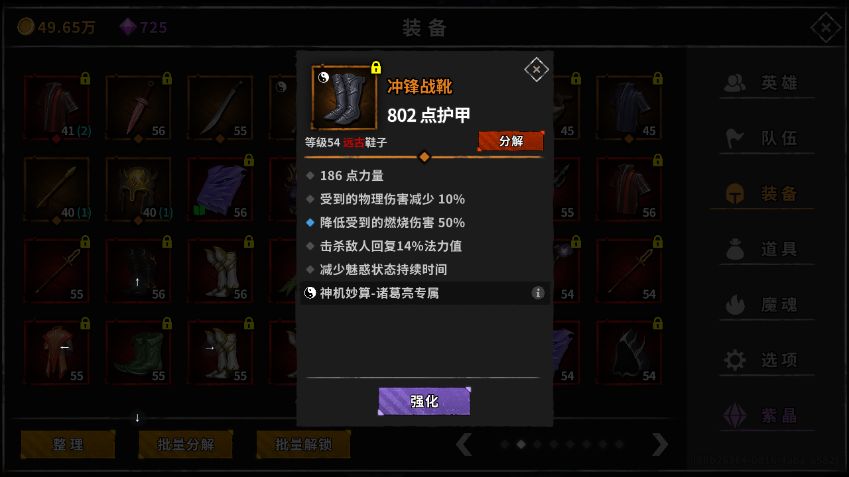Select the purple cloth level 56 item
The height and width of the screenshot is (477, 849).
coord(220,190)
